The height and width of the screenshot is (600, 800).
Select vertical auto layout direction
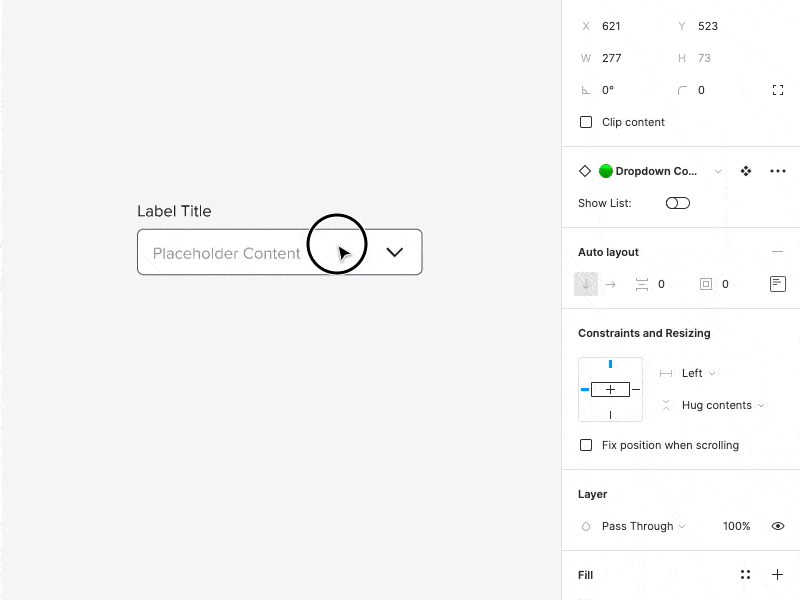(x=587, y=284)
